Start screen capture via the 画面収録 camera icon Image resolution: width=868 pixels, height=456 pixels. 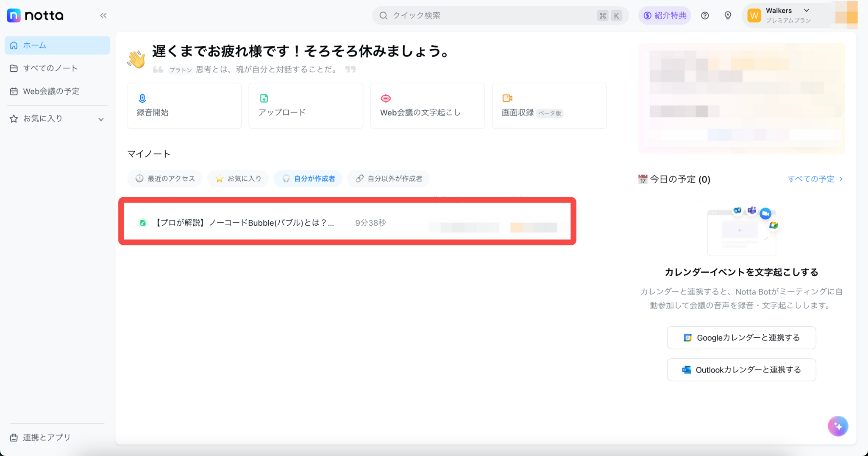[507, 98]
